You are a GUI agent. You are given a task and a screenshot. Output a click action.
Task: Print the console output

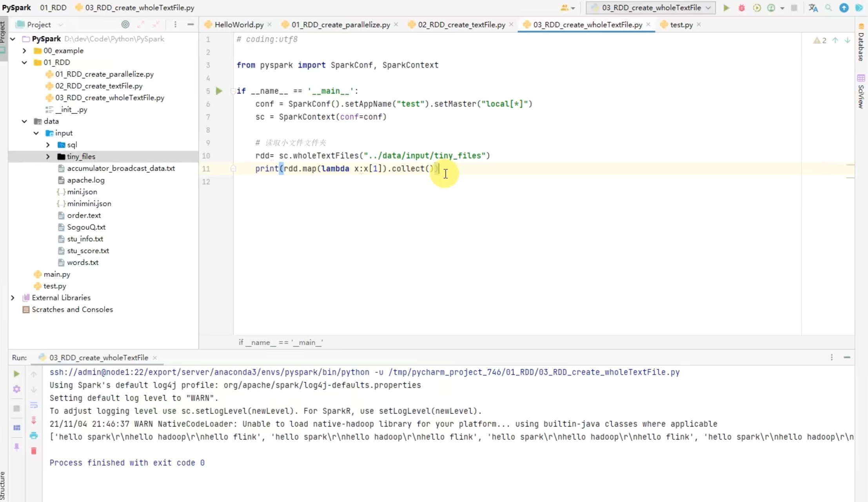tap(34, 435)
